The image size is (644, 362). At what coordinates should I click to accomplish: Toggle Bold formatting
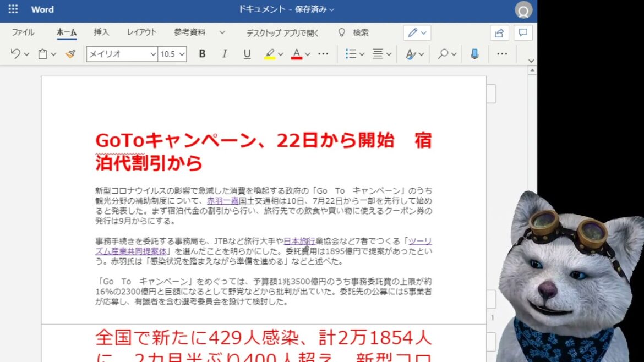pyautogui.click(x=202, y=54)
